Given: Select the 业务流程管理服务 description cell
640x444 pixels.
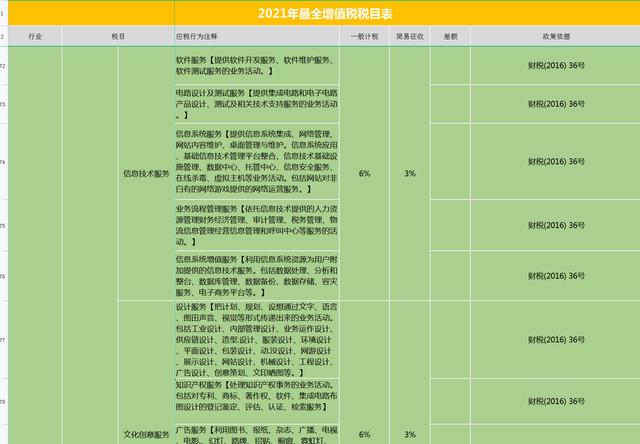Looking at the screenshot, I should click(257, 225).
